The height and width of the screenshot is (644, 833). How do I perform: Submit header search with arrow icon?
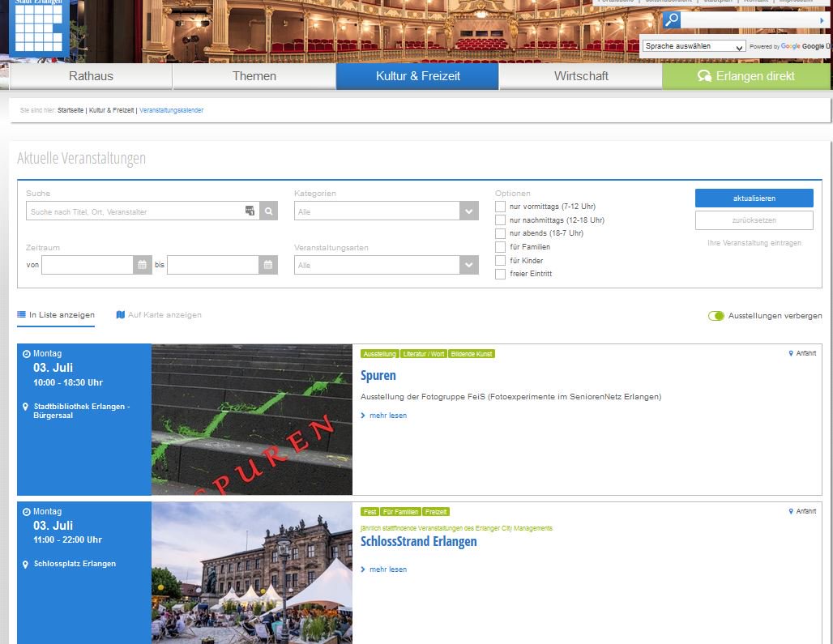tap(822, 21)
